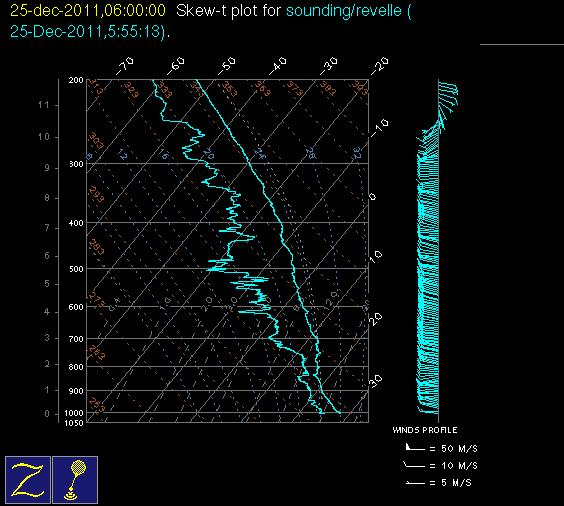Click the 400 pressure level label

pos(76,223)
